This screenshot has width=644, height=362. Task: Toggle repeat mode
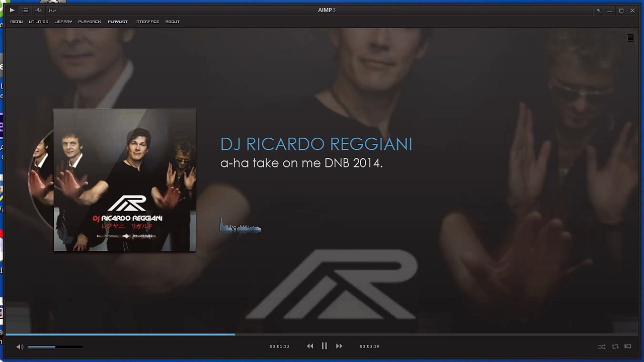615,346
